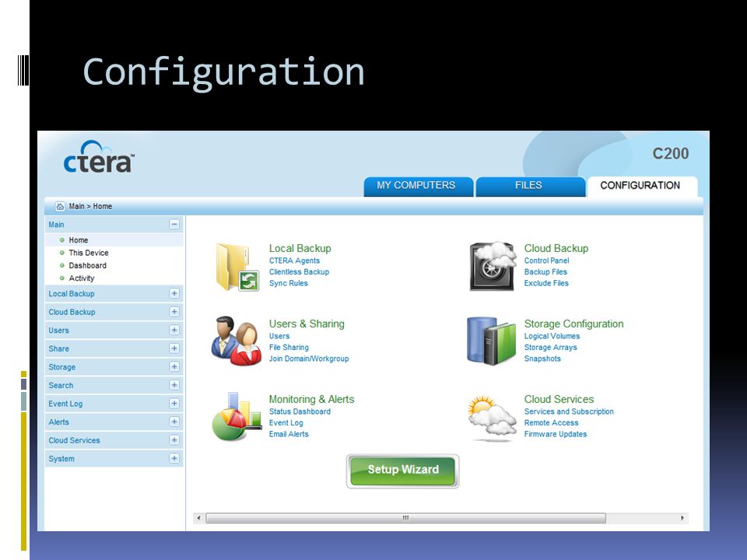747x560 pixels.
Task: Select This Device in sidebar
Action: click(89, 253)
